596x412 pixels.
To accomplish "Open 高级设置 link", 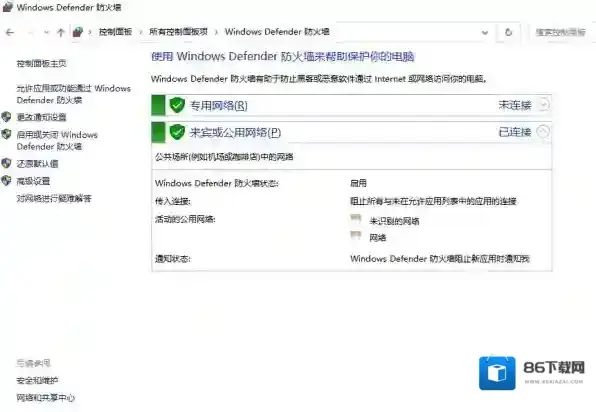I will click(33, 181).
